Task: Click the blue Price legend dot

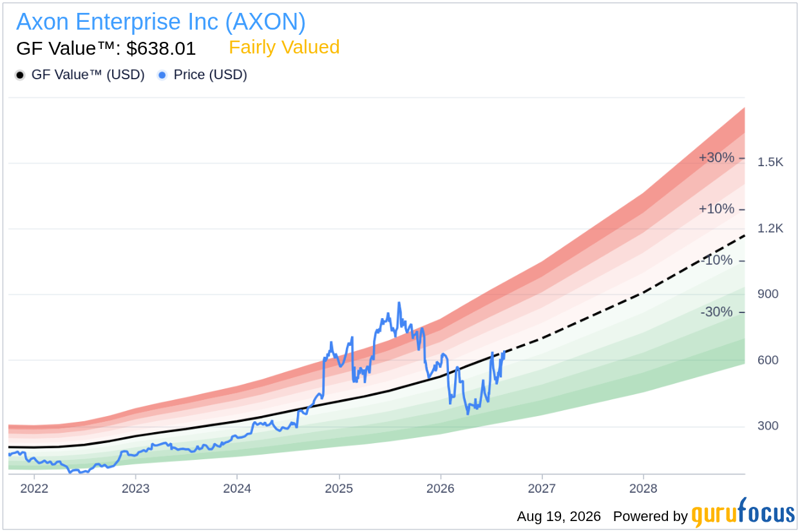Action: pos(162,75)
